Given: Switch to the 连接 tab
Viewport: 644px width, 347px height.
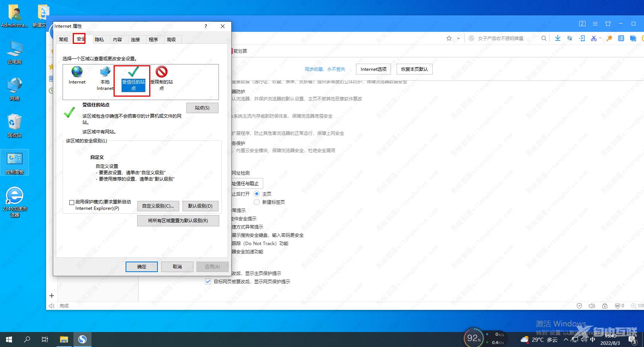Looking at the screenshot, I should point(135,39).
